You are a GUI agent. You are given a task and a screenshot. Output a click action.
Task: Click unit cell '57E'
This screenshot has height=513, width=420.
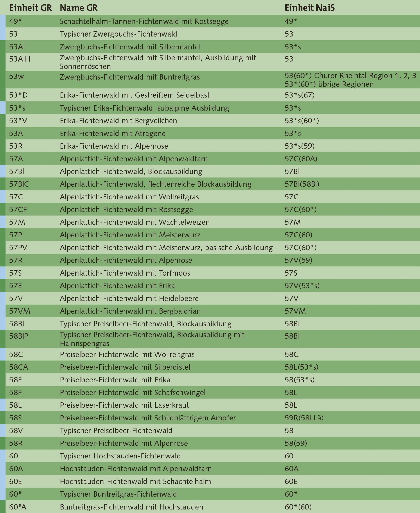(x=15, y=286)
